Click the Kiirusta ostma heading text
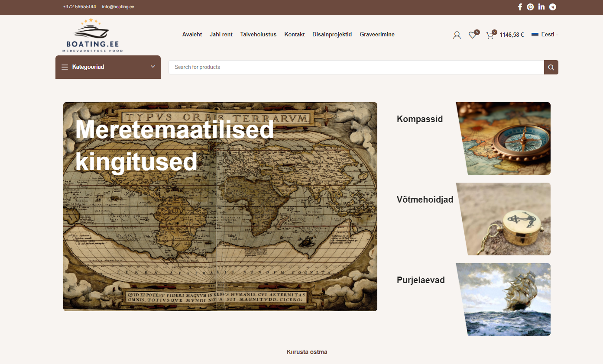Image resolution: width=603 pixels, height=364 pixels. pyautogui.click(x=307, y=352)
